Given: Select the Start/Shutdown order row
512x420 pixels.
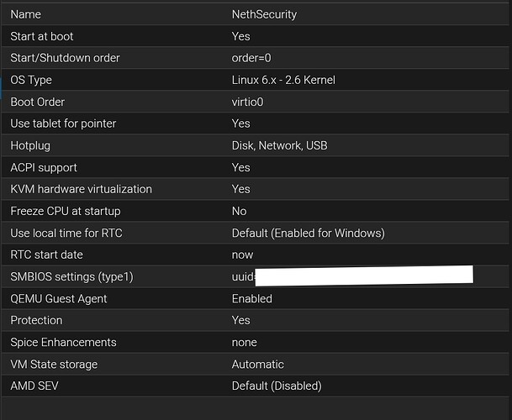Looking at the screenshot, I should 65,58.
